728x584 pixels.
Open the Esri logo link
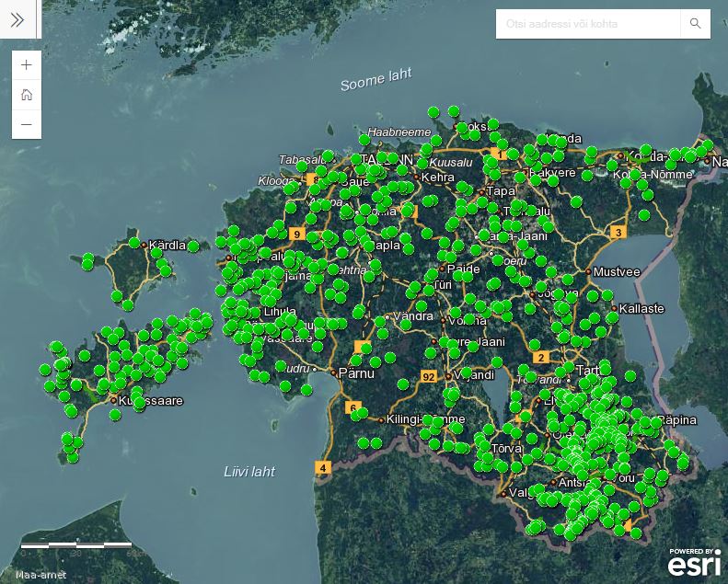[x=694, y=562]
